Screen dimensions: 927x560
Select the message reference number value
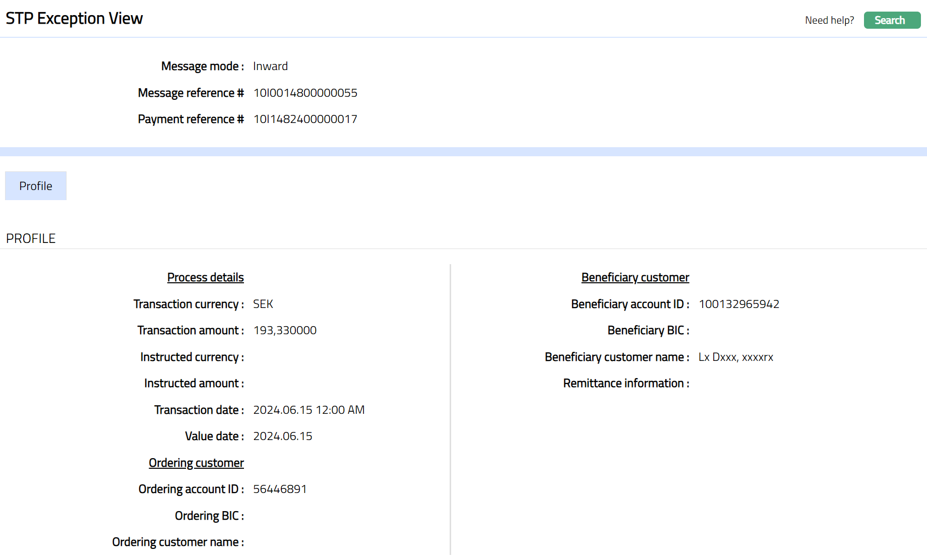(x=305, y=93)
